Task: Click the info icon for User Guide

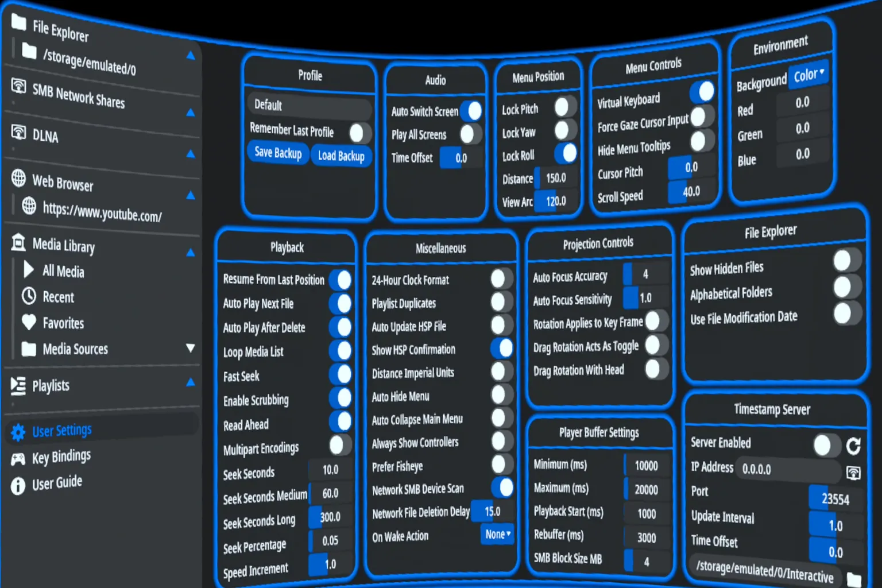Action: tap(18, 486)
